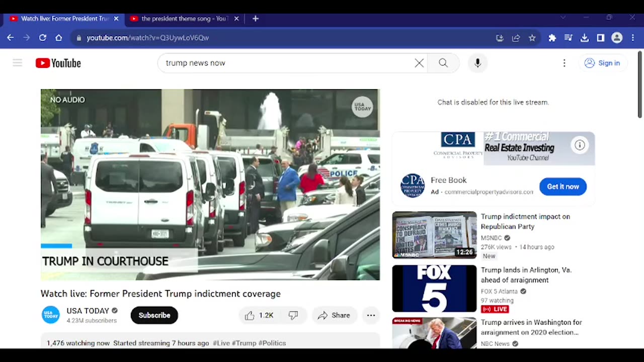Click the #Politics hashtag
The width and height of the screenshot is (644, 362).
[272, 343]
